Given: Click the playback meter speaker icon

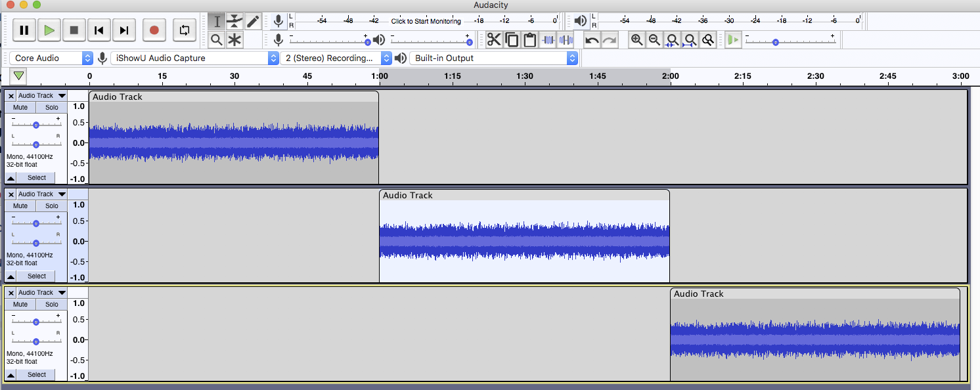Looking at the screenshot, I should [580, 21].
